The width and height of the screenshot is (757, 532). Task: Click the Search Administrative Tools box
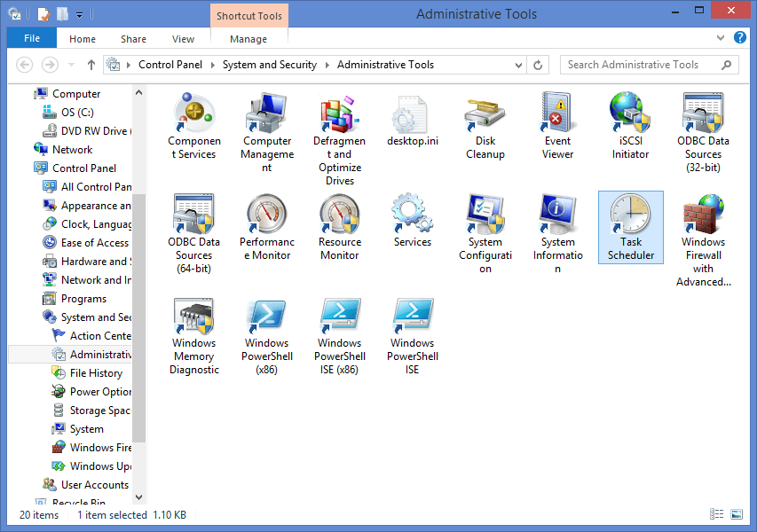(650, 65)
